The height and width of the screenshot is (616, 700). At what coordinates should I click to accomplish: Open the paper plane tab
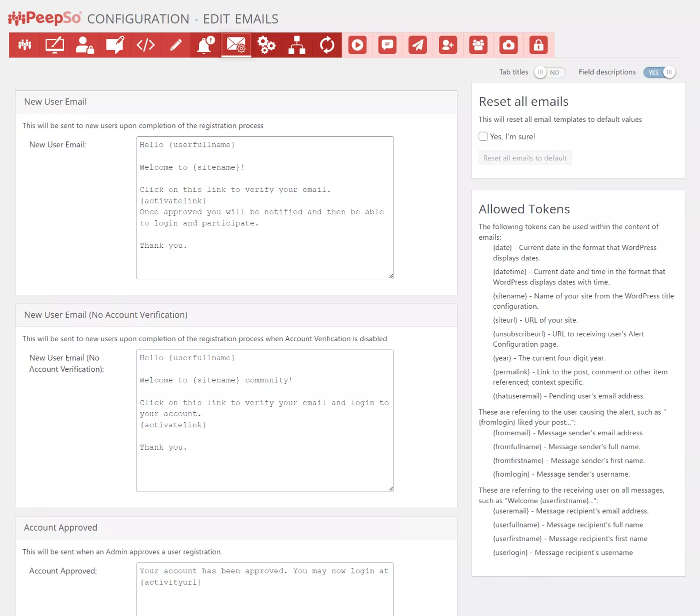pyautogui.click(x=418, y=45)
